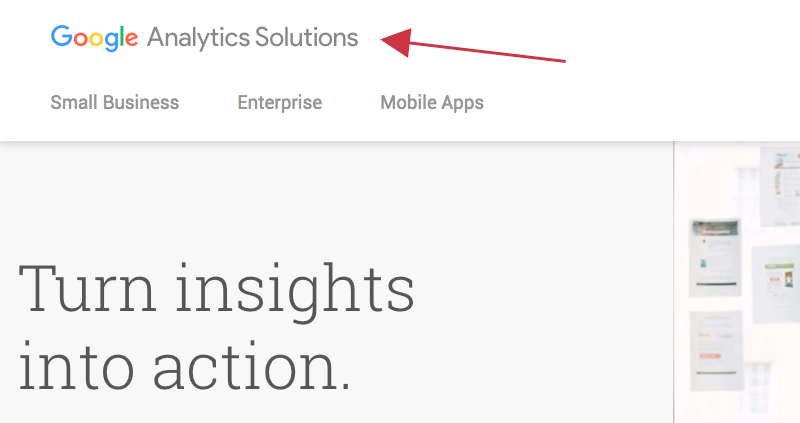The height and width of the screenshot is (423, 800).
Task: Click the 'Turn insights' headline line
Action: click(x=217, y=286)
